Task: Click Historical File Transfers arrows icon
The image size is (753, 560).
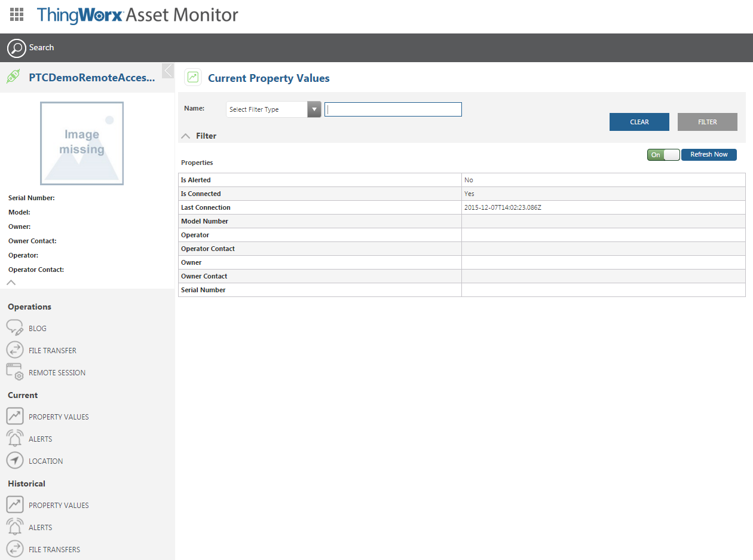Action: 15,549
